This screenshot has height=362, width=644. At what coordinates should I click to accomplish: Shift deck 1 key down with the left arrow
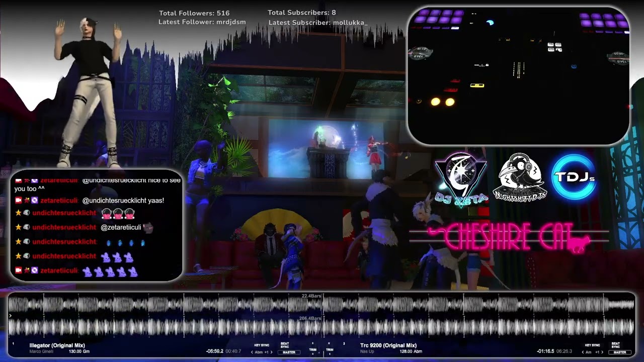[x=252, y=352]
